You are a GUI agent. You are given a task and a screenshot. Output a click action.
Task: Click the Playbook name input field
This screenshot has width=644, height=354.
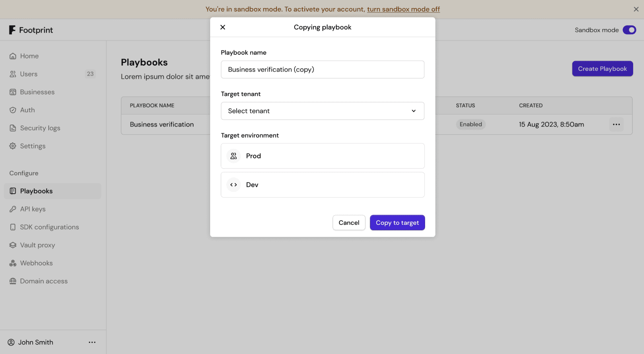pos(322,70)
